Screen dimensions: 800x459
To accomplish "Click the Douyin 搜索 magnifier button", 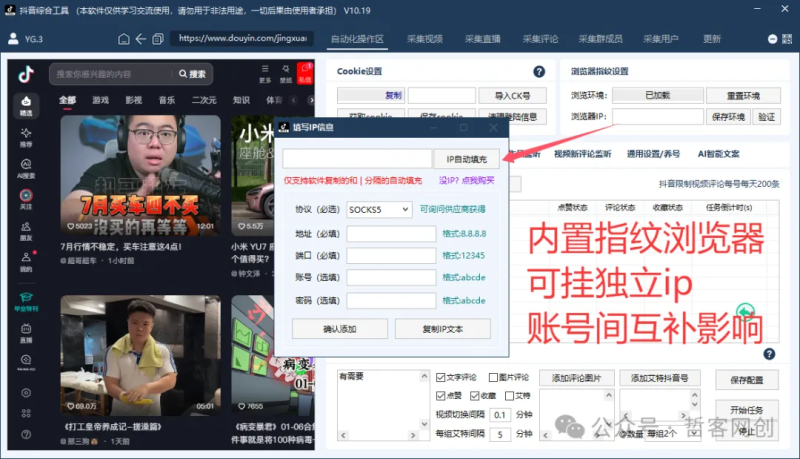I will [192, 74].
